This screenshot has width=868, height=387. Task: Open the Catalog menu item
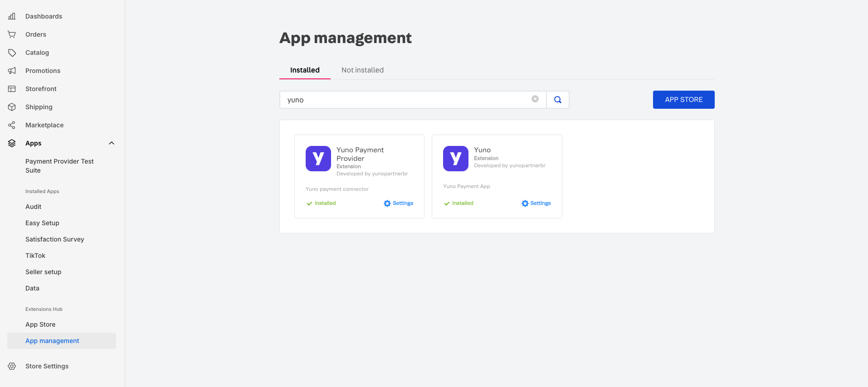[x=37, y=53]
